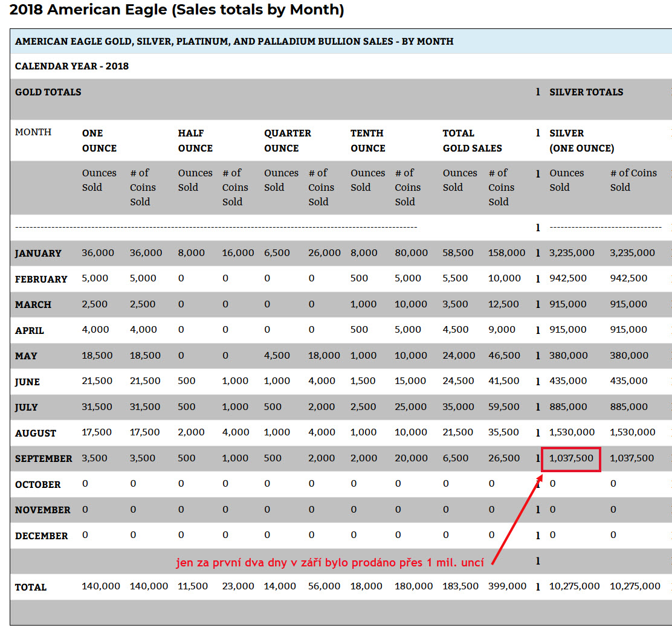Viewport: 672px width, 628px height.
Task: Click August's half-ounce ounces value 2,000
Action: 191,432
